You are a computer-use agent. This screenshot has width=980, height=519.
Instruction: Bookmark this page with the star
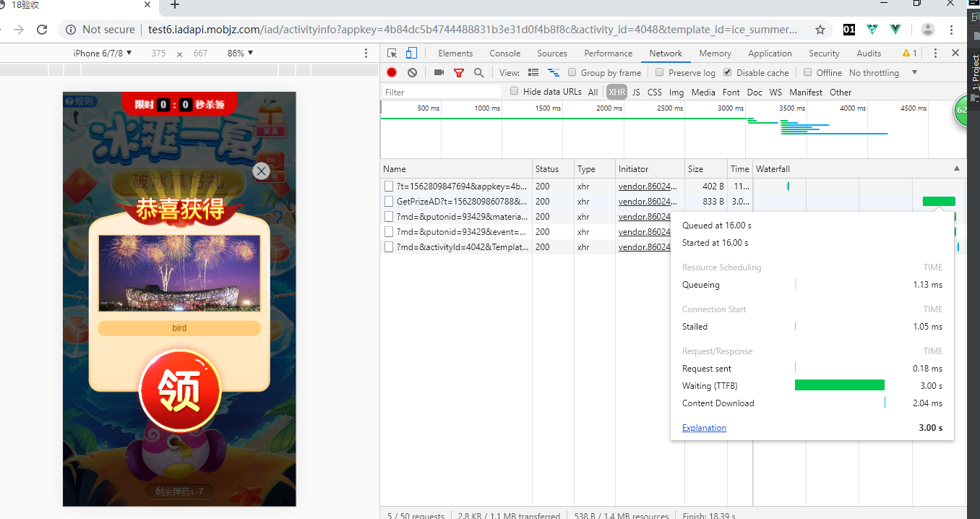(820, 30)
